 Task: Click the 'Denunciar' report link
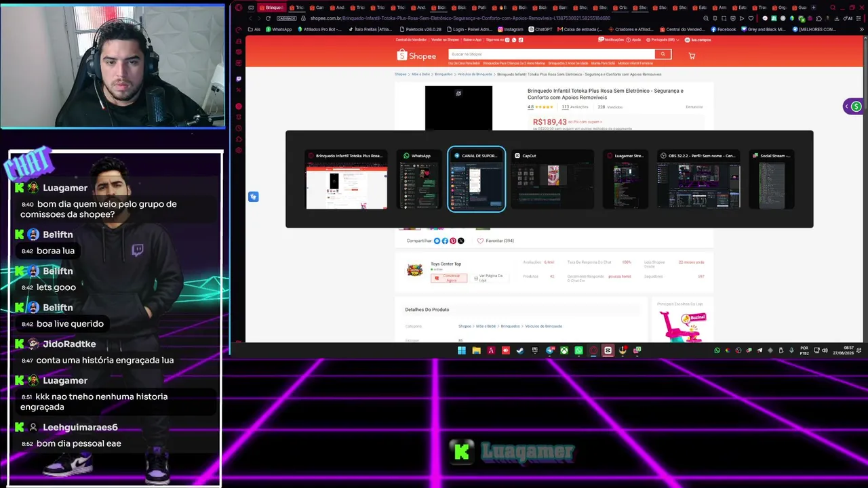(x=694, y=107)
